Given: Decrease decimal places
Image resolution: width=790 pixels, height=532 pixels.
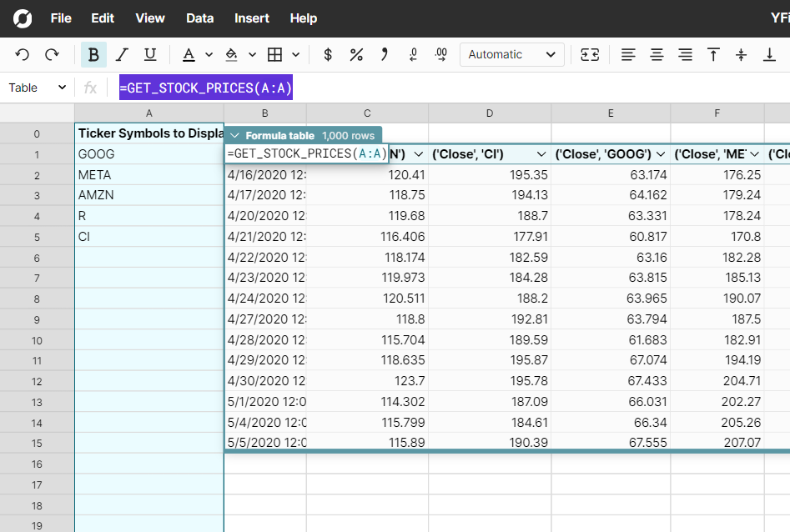Looking at the screenshot, I should click(412, 54).
